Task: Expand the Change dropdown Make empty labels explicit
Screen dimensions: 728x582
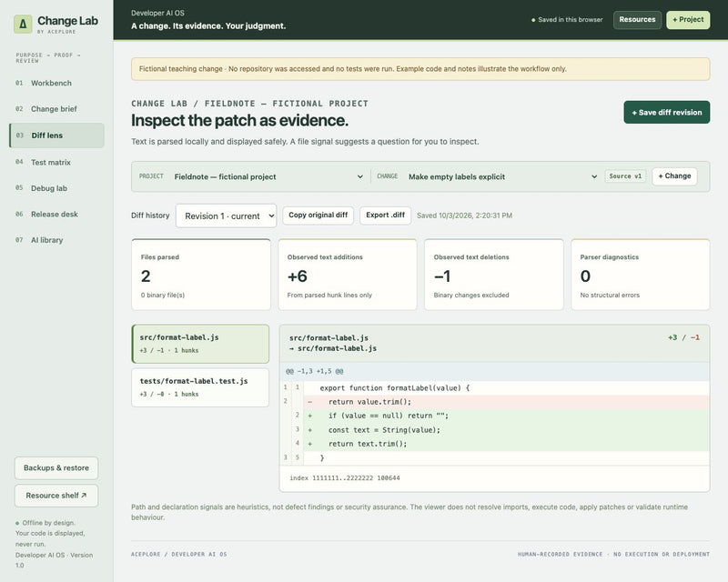Action: pos(502,176)
